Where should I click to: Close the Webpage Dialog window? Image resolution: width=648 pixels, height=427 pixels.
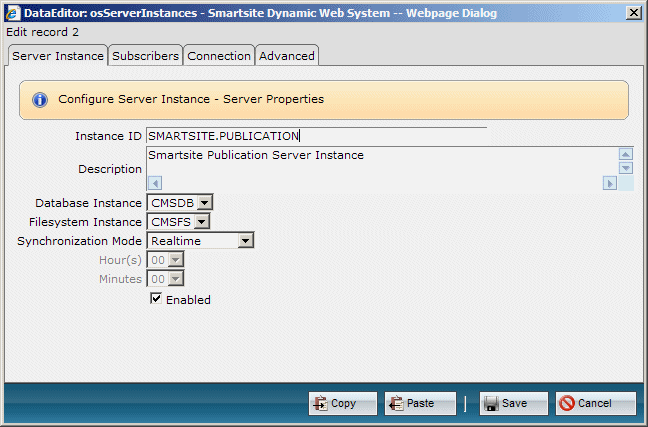point(634,13)
